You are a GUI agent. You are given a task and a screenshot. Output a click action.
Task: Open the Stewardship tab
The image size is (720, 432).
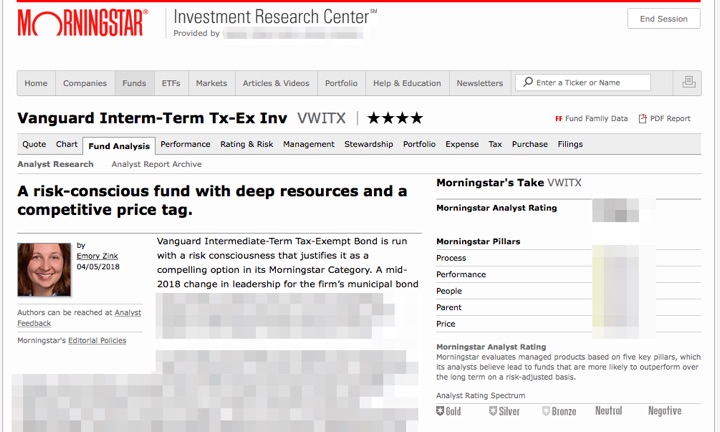[x=369, y=145]
